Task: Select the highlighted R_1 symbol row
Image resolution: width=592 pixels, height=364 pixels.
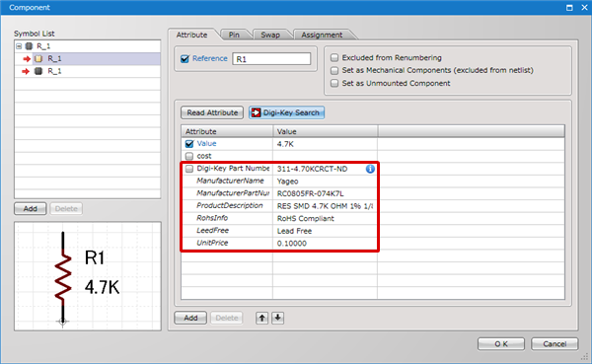Action: 88,59
